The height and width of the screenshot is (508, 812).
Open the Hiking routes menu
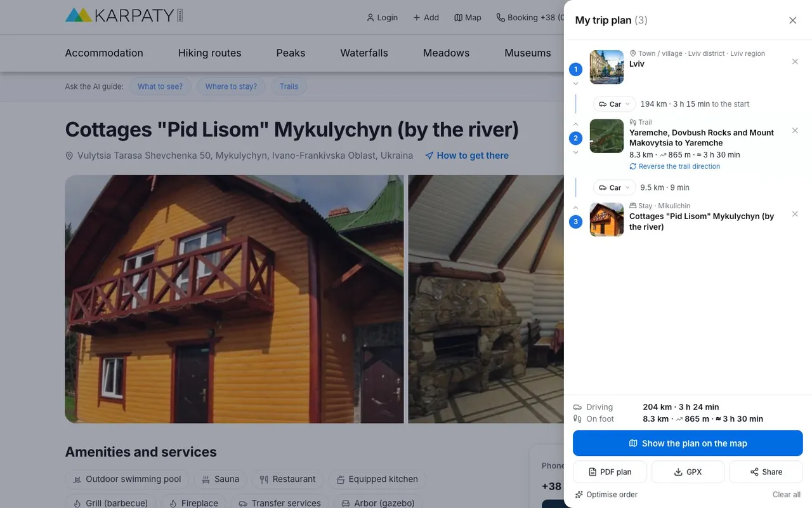coord(209,53)
